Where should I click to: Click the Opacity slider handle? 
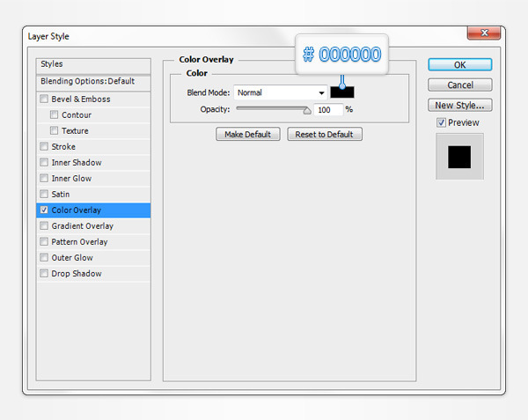[x=307, y=111]
